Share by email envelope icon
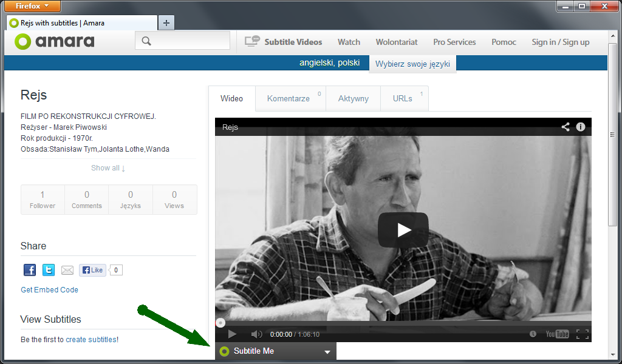The image size is (622, 364). 67,270
